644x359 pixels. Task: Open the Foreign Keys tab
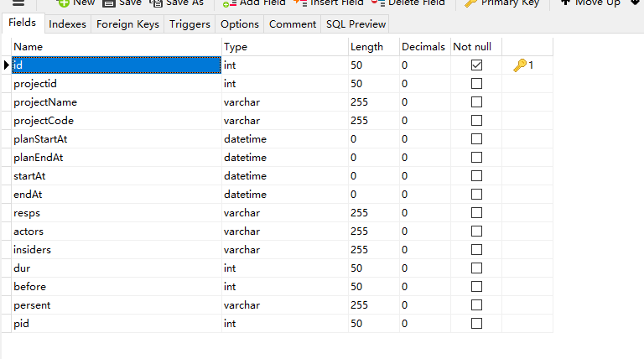[x=127, y=24]
